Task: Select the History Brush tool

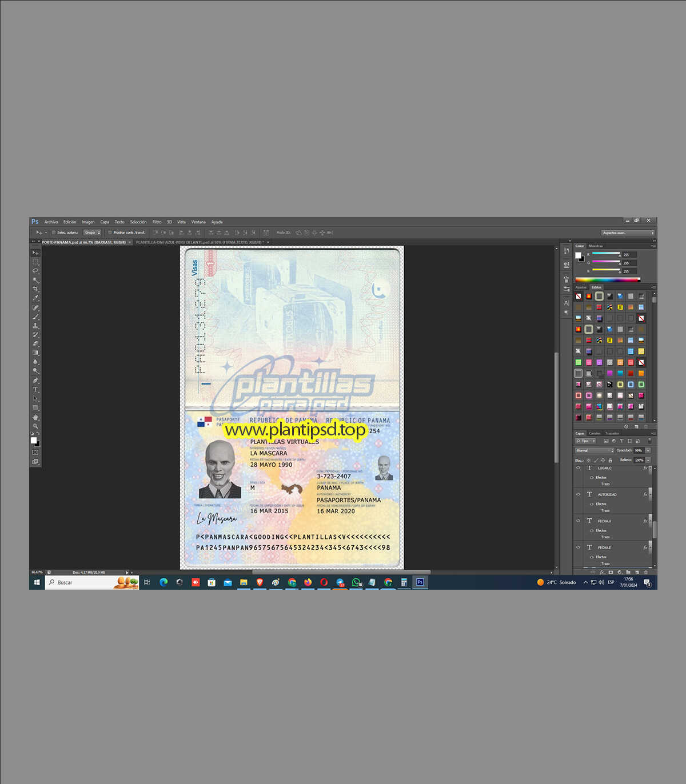Action: 35,335
